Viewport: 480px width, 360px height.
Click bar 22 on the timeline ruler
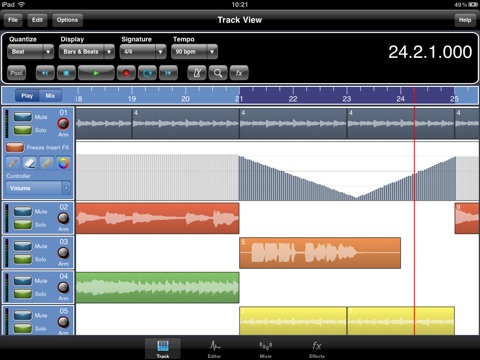click(x=293, y=99)
